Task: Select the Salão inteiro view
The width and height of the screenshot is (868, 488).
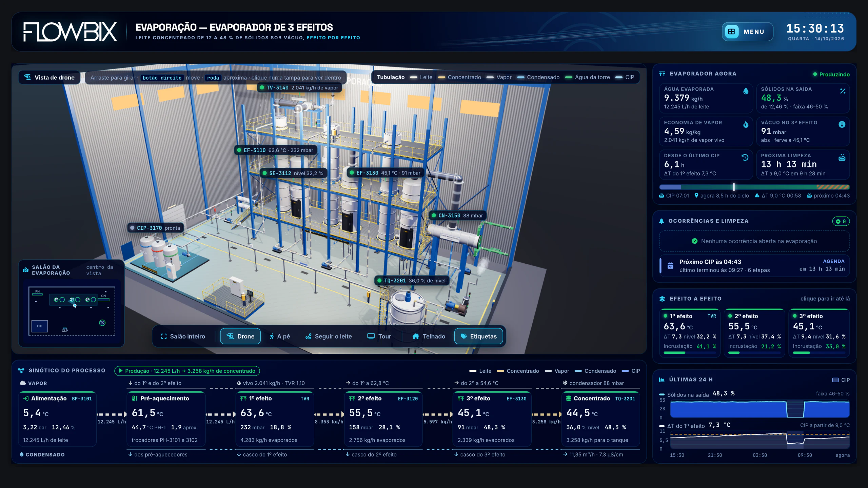Action: [x=183, y=336]
